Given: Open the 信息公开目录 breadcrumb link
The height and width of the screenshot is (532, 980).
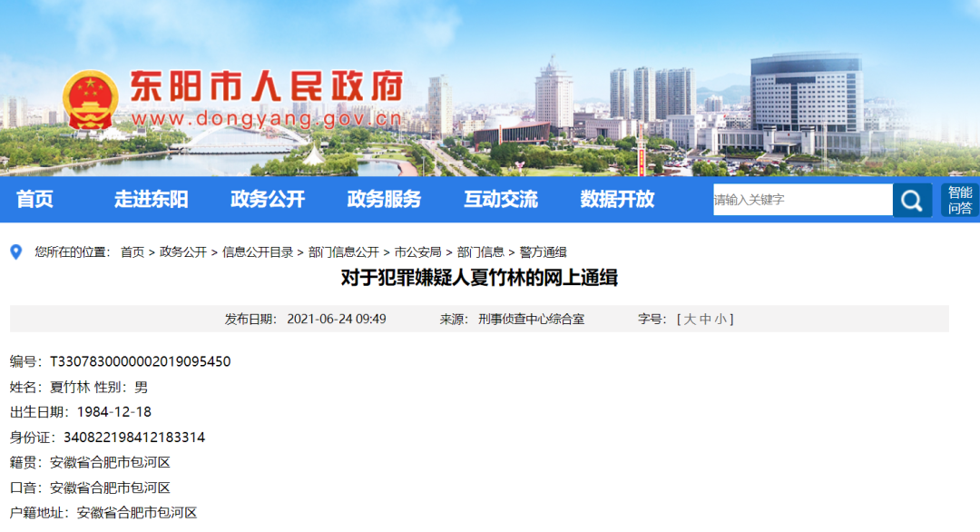Looking at the screenshot, I should coord(258,252).
